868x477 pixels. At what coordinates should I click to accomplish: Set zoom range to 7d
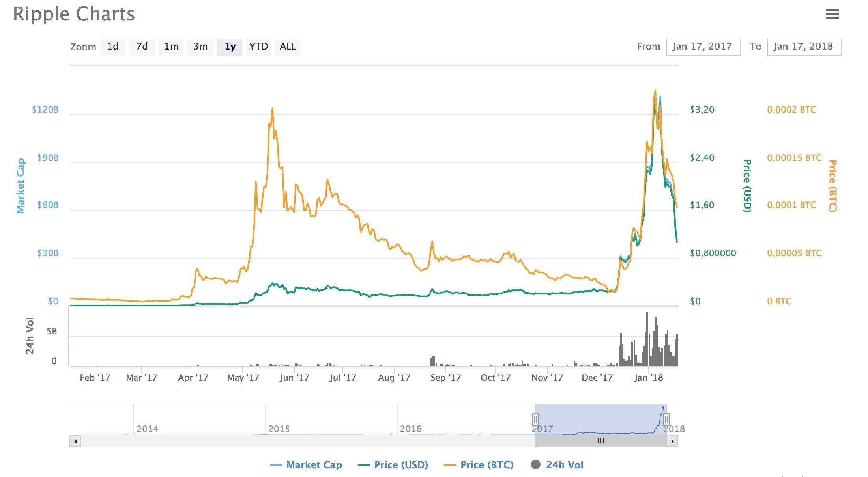coord(142,47)
